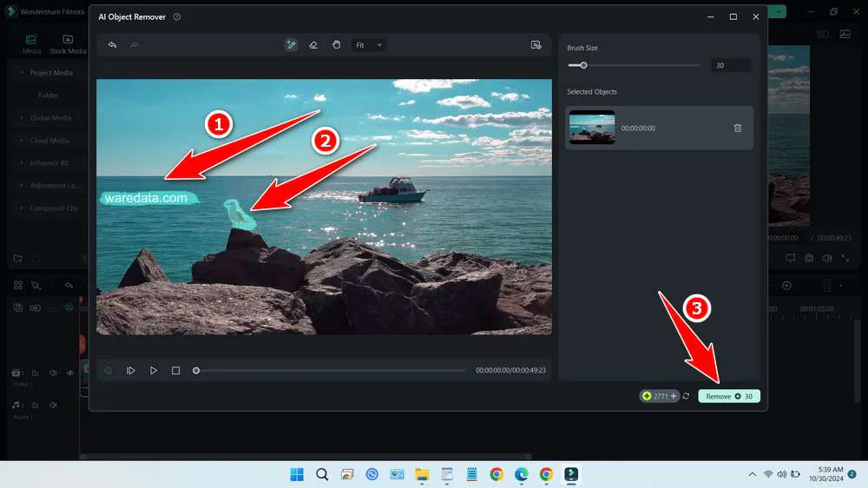Screen dimensions: 868x488
Task: Open the Media tab in Filmora
Action: 31,43
